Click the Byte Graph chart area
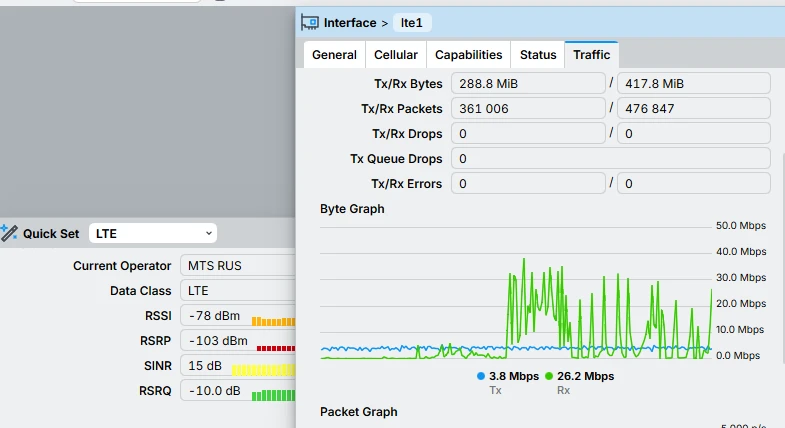This screenshot has width=785, height=428. click(x=516, y=292)
